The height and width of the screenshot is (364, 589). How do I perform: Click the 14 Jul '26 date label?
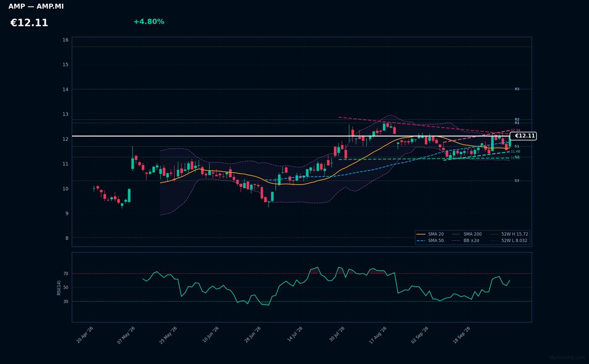(294, 335)
